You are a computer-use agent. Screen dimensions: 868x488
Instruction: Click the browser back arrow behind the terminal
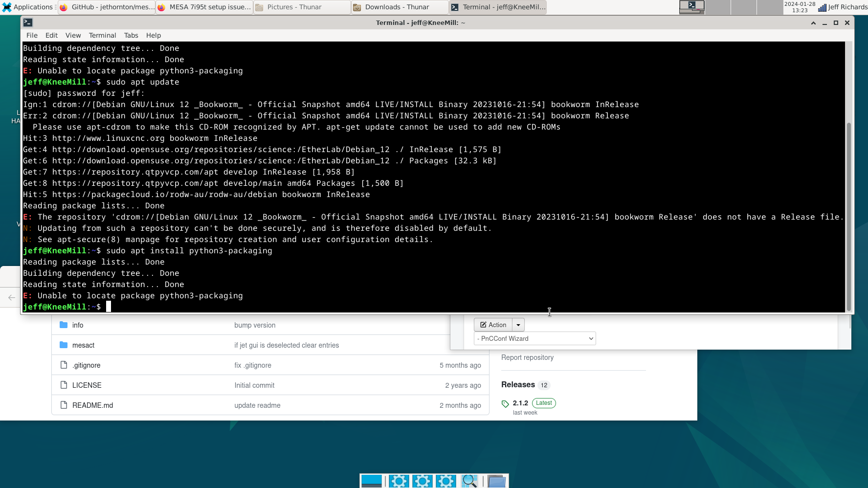11,297
